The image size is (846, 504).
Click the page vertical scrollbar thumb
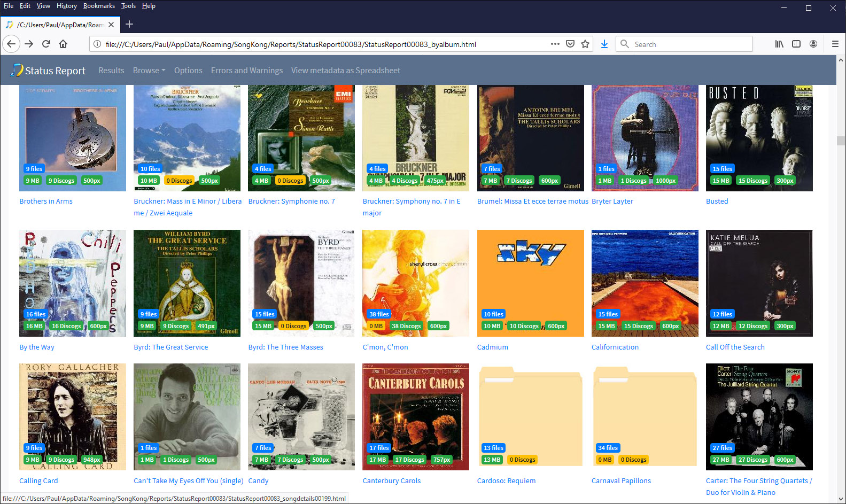click(x=841, y=141)
